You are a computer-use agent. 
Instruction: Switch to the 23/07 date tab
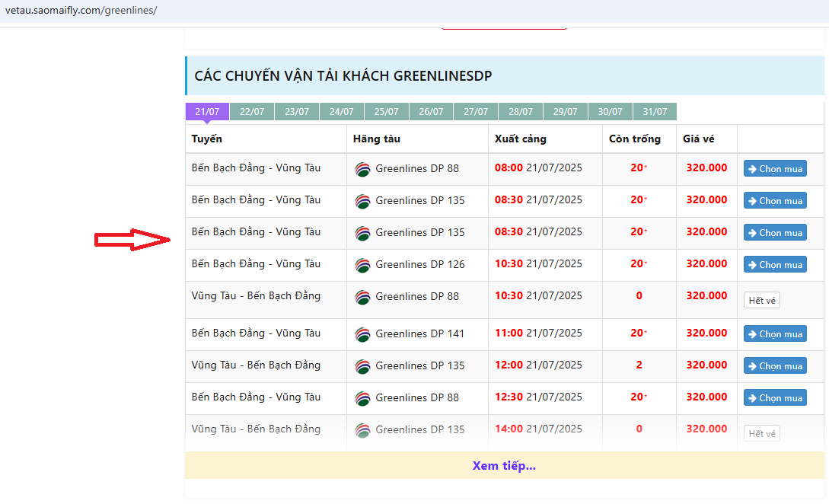click(297, 112)
